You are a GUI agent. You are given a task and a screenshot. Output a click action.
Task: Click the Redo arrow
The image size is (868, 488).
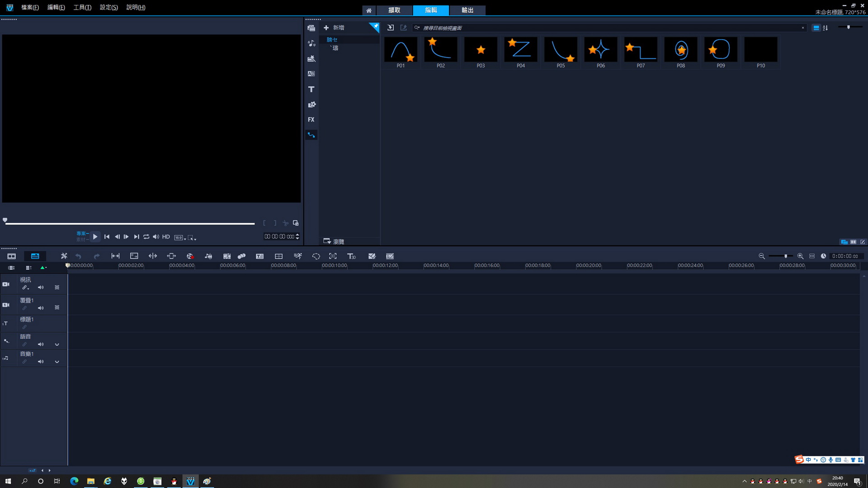pos(96,256)
